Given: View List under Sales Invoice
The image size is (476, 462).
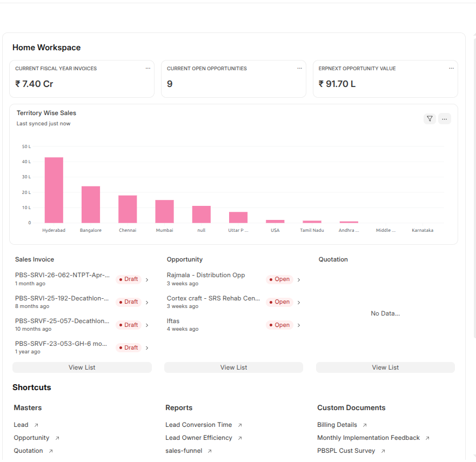Looking at the screenshot, I should (82, 367).
